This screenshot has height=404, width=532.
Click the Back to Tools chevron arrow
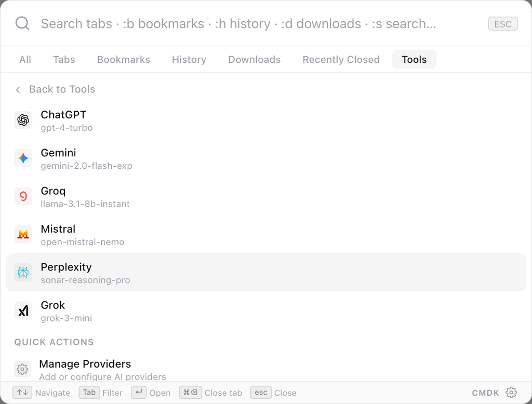(x=18, y=89)
